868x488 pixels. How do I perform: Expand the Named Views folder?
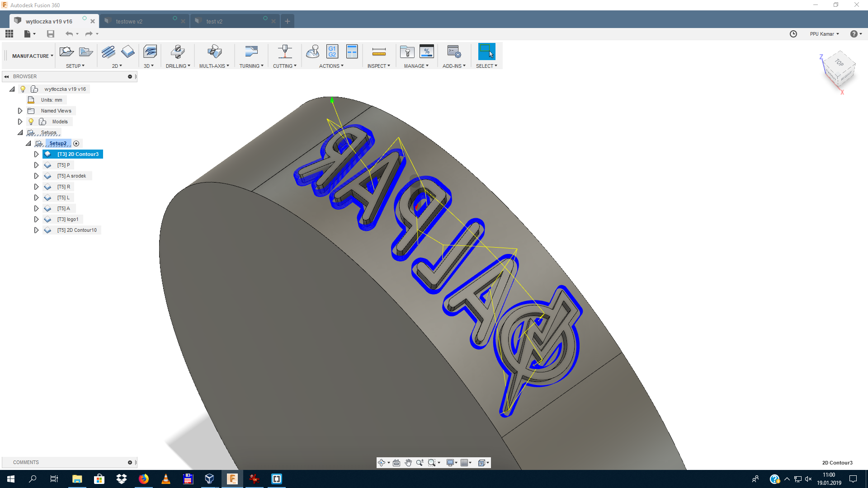(x=20, y=111)
